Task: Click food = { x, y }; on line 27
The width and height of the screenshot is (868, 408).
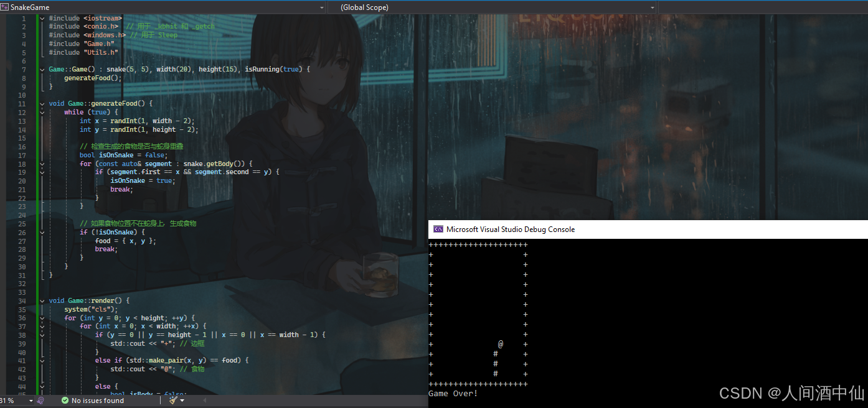Action: point(126,241)
